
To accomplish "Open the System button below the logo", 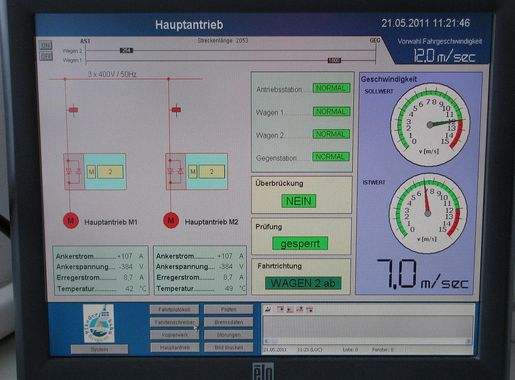I will pyautogui.click(x=99, y=349).
